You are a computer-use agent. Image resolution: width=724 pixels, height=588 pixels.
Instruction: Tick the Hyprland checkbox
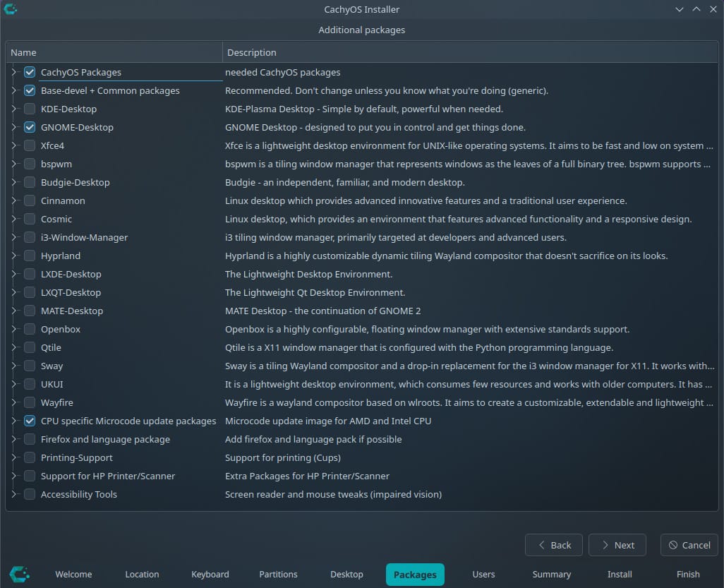pos(30,256)
